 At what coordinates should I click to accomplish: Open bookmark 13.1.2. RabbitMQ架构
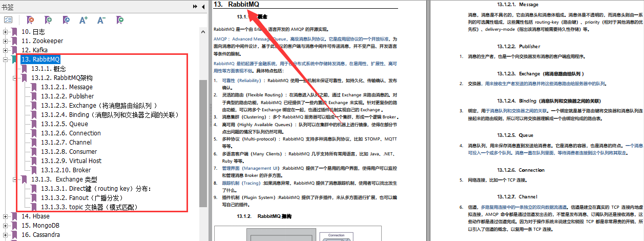[x=61, y=78]
